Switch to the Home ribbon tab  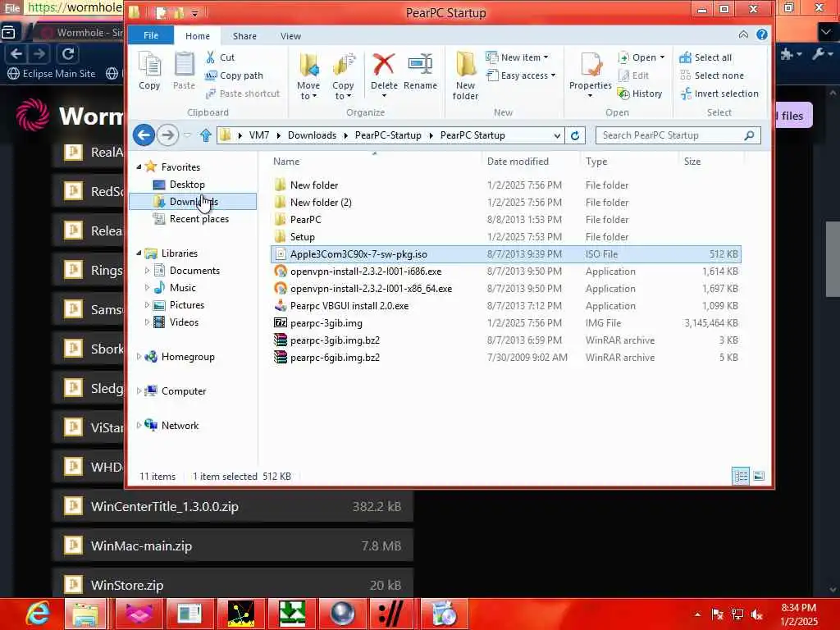pyautogui.click(x=198, y=36)
